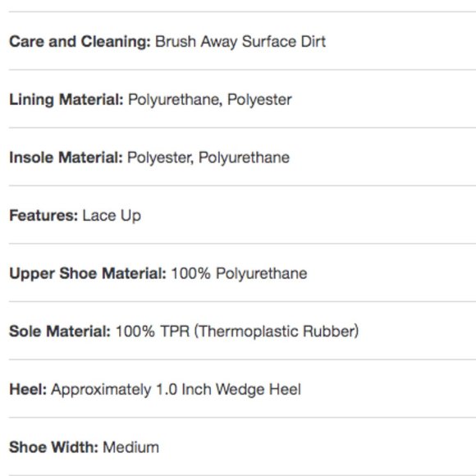Select the 'Medium' shoe width value
Image resolution: width=476 pixels, height=476 pixels.
pos(130,447)
